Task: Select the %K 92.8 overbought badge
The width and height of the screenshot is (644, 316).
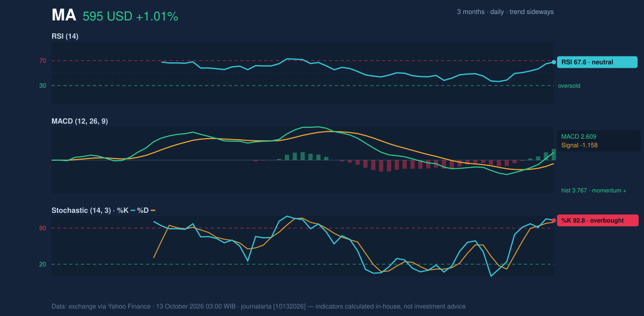Action: [x=598, y=220]
